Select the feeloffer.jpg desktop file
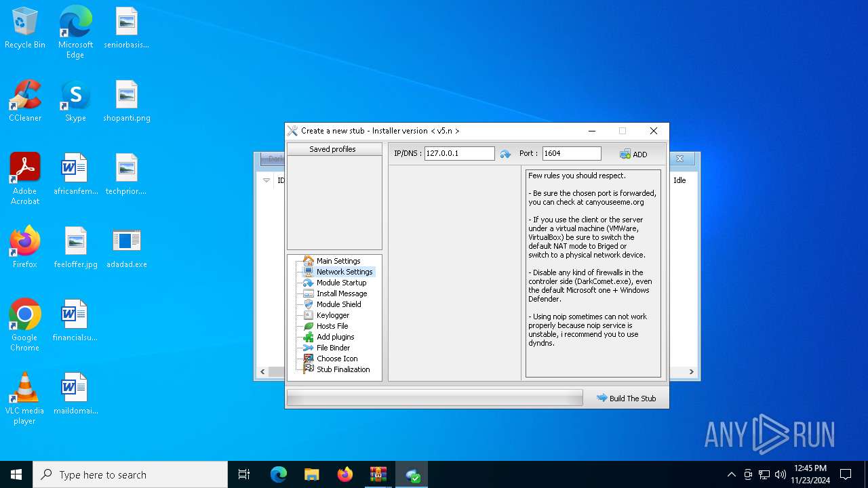Screen dimensions: 868x488 [75, 247]
